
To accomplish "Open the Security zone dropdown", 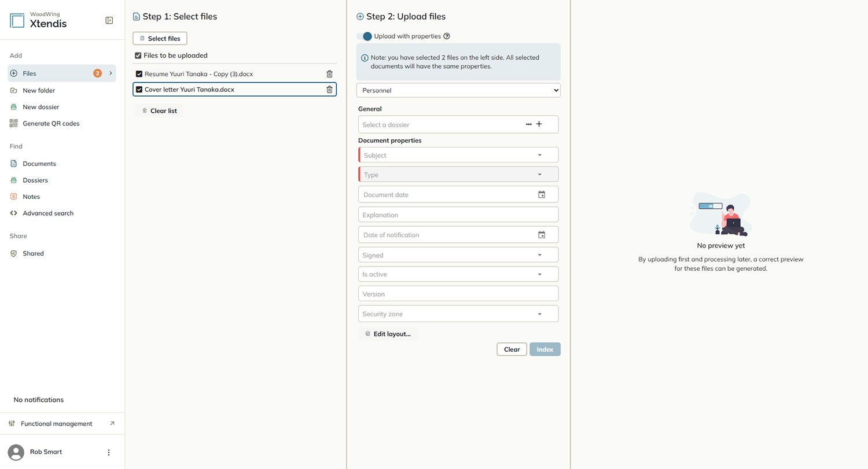I will pyautogui.click(x=458, y=314).
